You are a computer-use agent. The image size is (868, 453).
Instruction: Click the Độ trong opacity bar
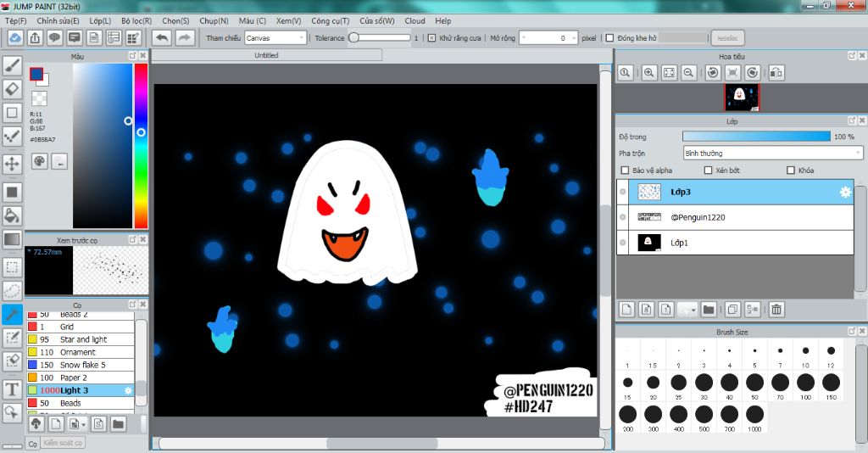756,137
